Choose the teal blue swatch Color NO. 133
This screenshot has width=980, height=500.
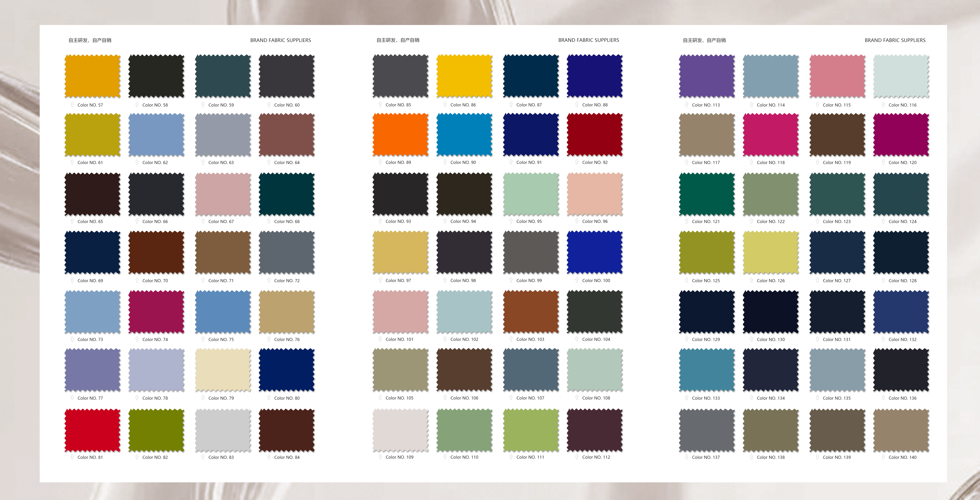coord(707,370)
